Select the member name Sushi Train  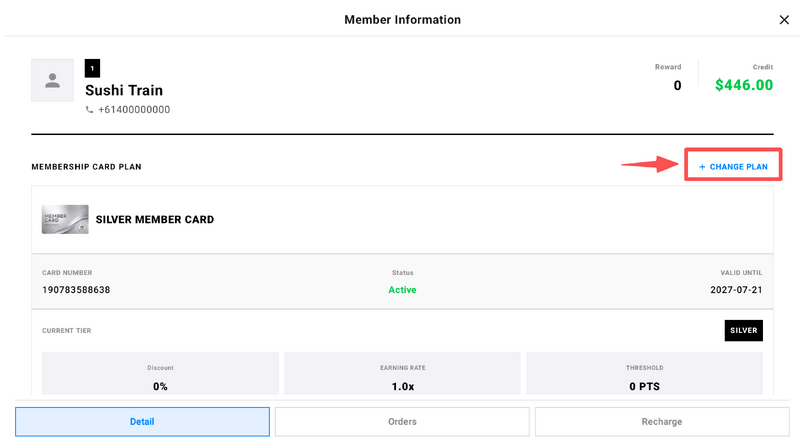pos(124,90)
